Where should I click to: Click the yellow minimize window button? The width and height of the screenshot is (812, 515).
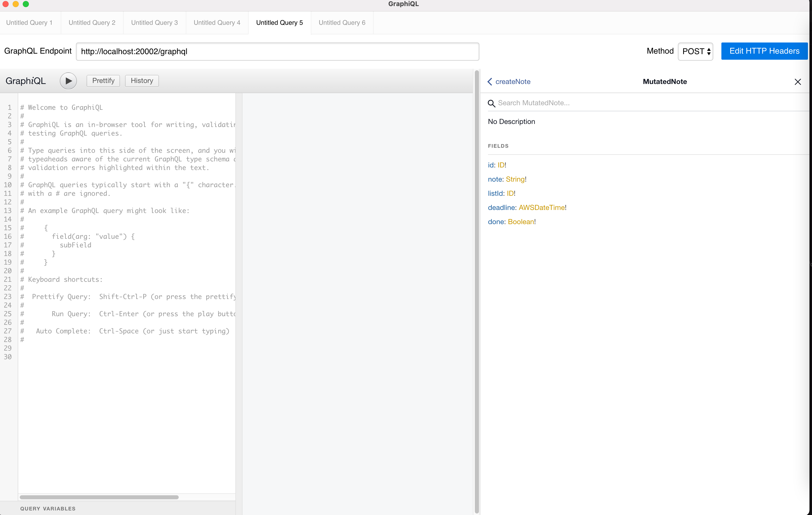[15, 4]
